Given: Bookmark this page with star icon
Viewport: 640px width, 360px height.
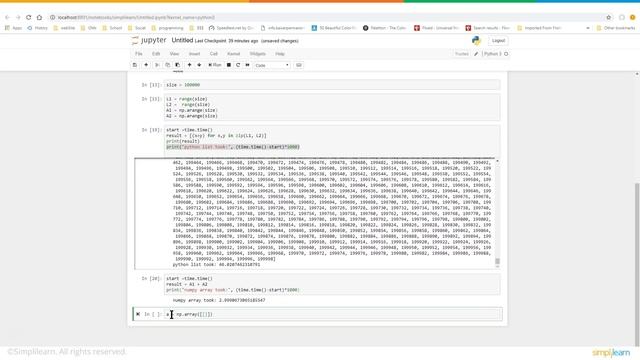Looking at the screenshot, I should coord(609,18).
